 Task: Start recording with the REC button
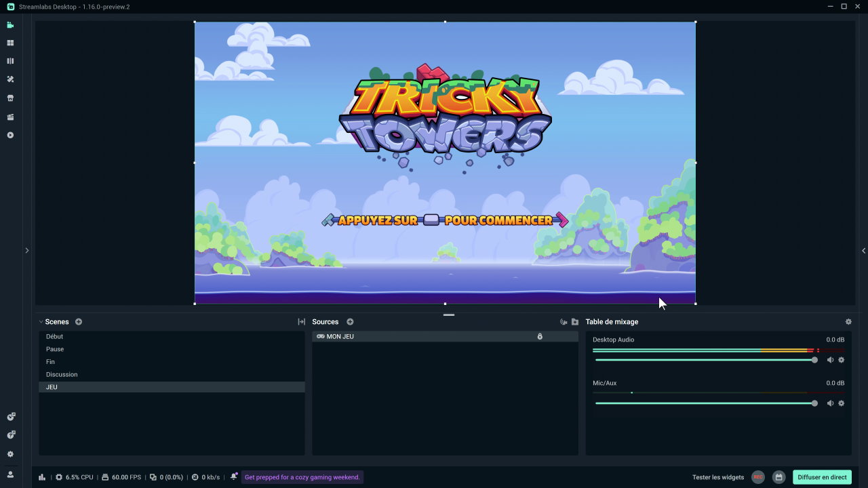(758, 477)
